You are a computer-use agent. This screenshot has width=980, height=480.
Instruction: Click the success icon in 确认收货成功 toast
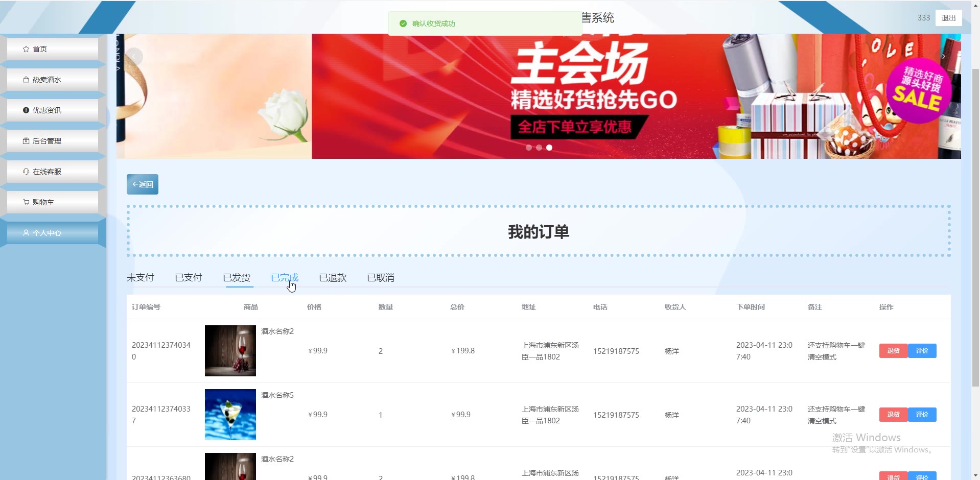[403, 23]
